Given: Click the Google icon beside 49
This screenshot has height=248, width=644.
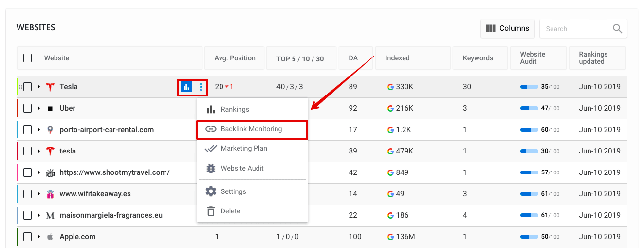Looking at the screenshot, I should coord(390,194).
